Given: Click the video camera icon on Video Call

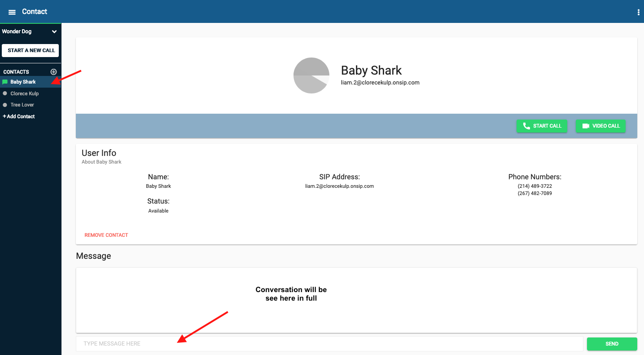Looking at the screenshot, I should 586,126.
